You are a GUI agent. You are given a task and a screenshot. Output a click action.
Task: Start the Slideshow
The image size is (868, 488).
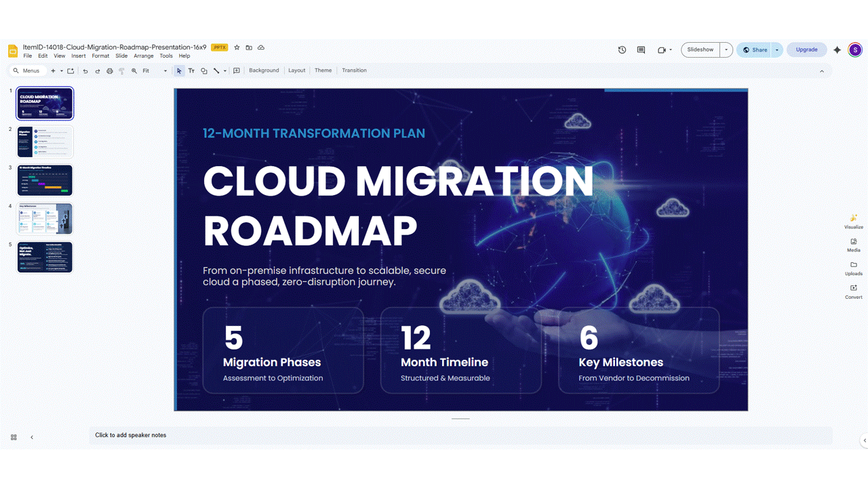pos(701,49)
